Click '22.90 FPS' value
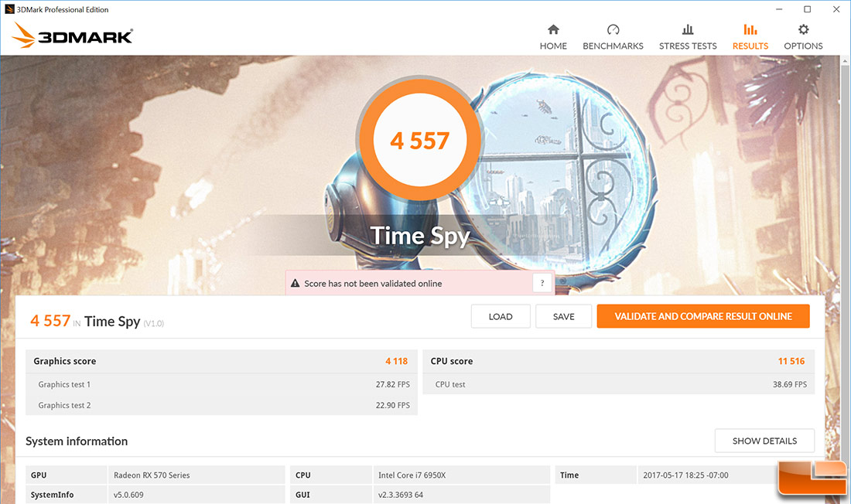851x504 pixels. click(x=393, y=405)
